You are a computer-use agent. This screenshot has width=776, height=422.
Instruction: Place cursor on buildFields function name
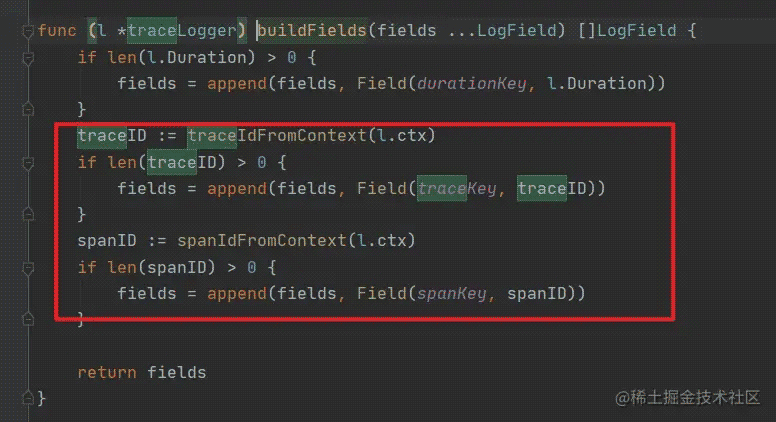coord(311,31)
